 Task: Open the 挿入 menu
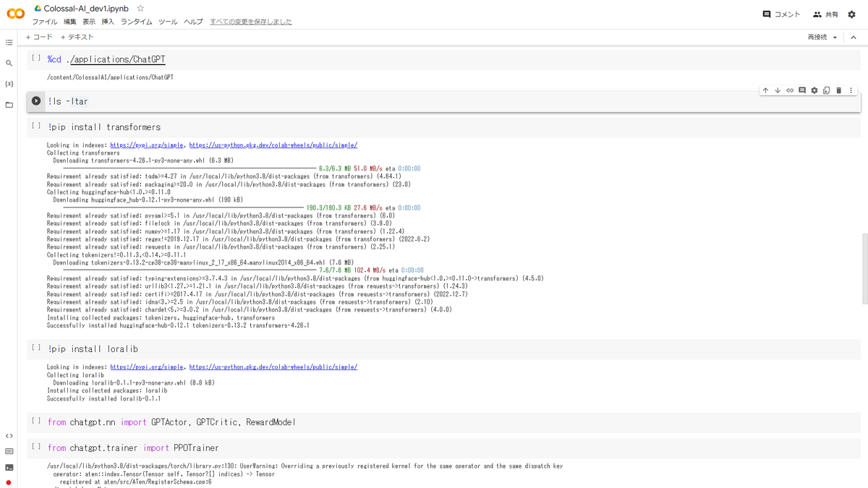[108, 22]
